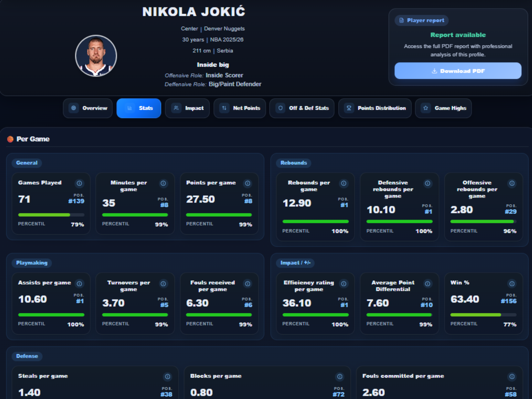Click the Game Highs star icon
This screenshot has height=399, width=532.
[426, 108]
